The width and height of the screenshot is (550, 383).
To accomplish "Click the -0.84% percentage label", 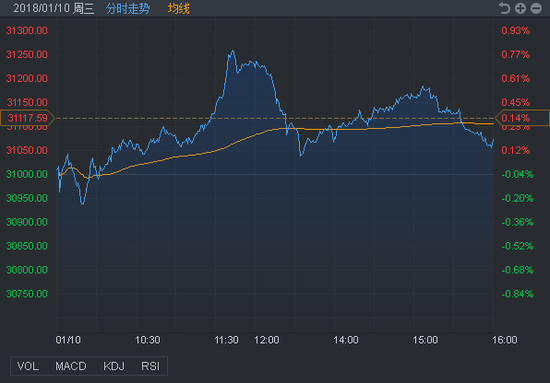I will (x=517, y=294).
